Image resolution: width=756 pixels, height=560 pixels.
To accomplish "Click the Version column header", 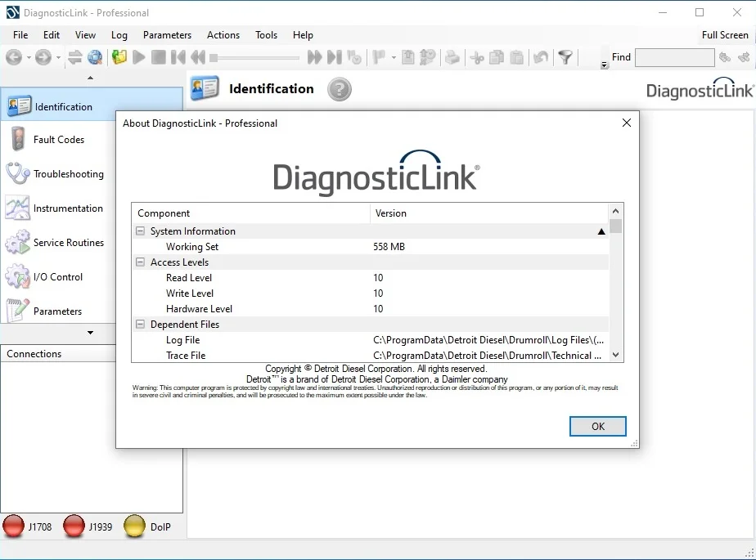I will (x=489, y=213).
